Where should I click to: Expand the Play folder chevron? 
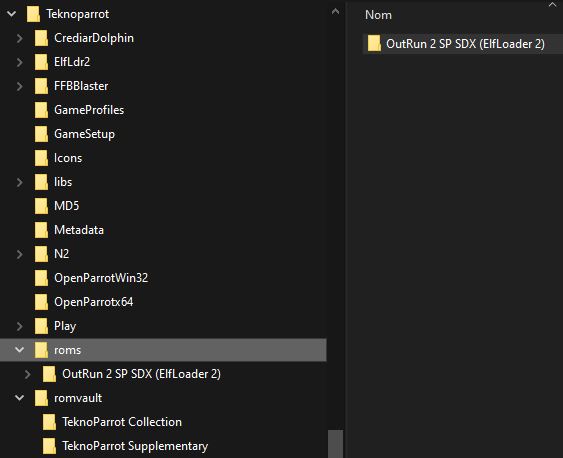tap(20, 326)
